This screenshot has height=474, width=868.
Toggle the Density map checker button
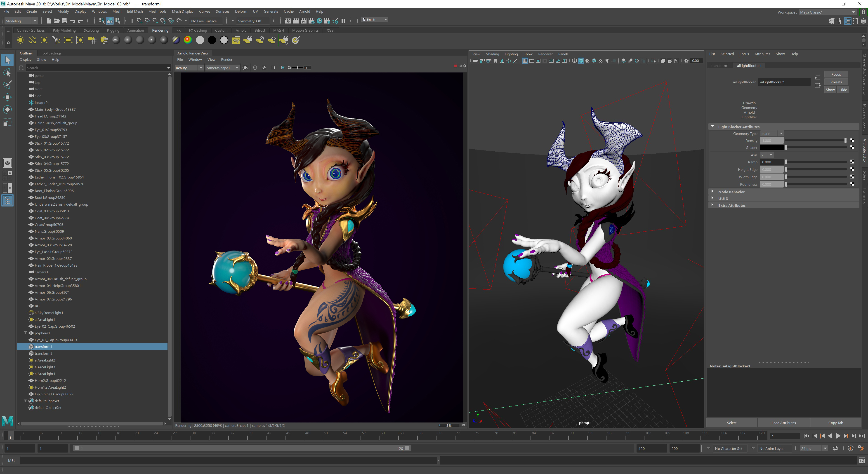pyautogui.click(x=852, y=141)
